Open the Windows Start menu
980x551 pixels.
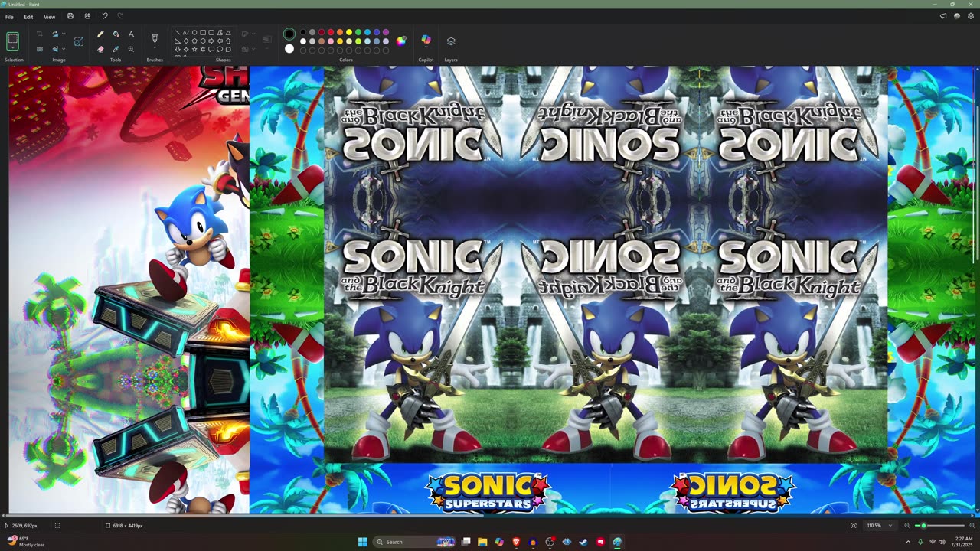click(x=363, y=542)
